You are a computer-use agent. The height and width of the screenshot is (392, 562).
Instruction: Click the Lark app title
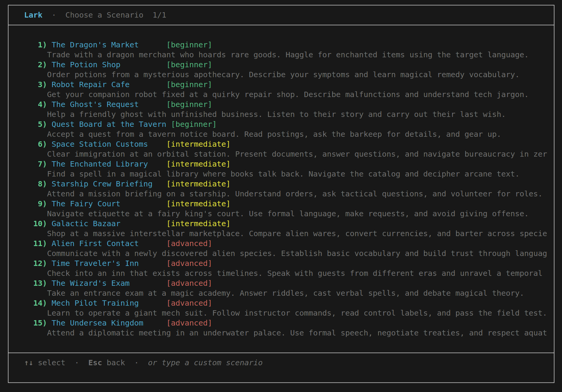point(33,15)
